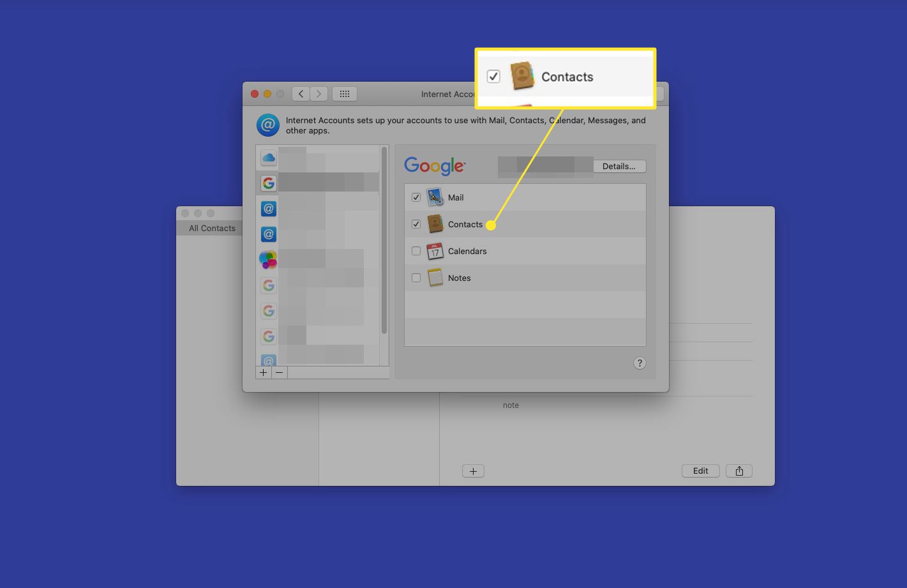
Task: Click the Google logo in account pane
Action: tap(435, 166)
